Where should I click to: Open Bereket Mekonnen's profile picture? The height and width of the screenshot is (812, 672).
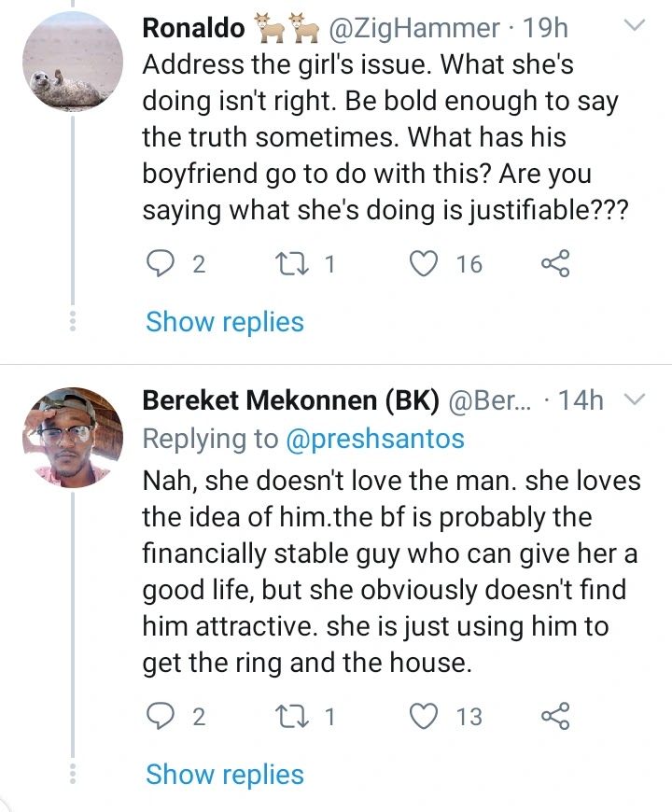pyautogui.click(x=72, y=436)
